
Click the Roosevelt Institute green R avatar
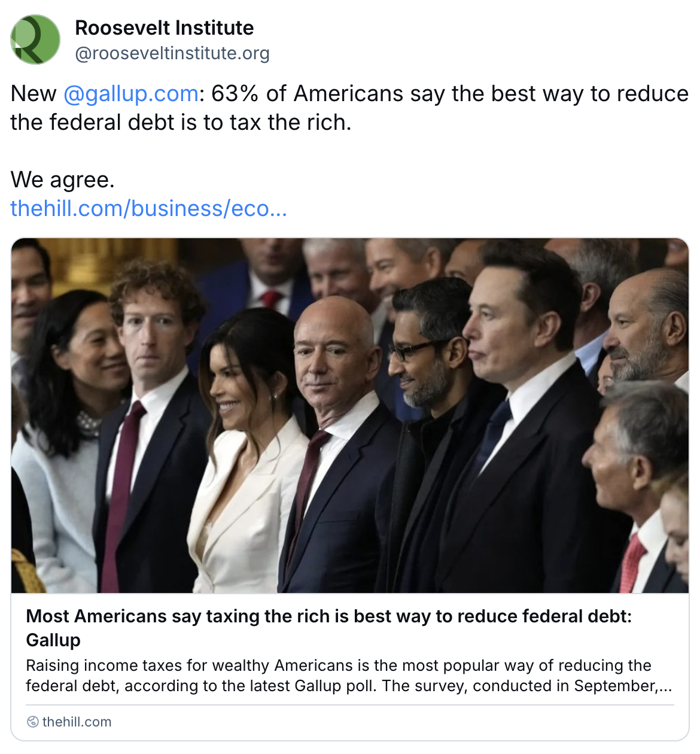pos(35,39)
